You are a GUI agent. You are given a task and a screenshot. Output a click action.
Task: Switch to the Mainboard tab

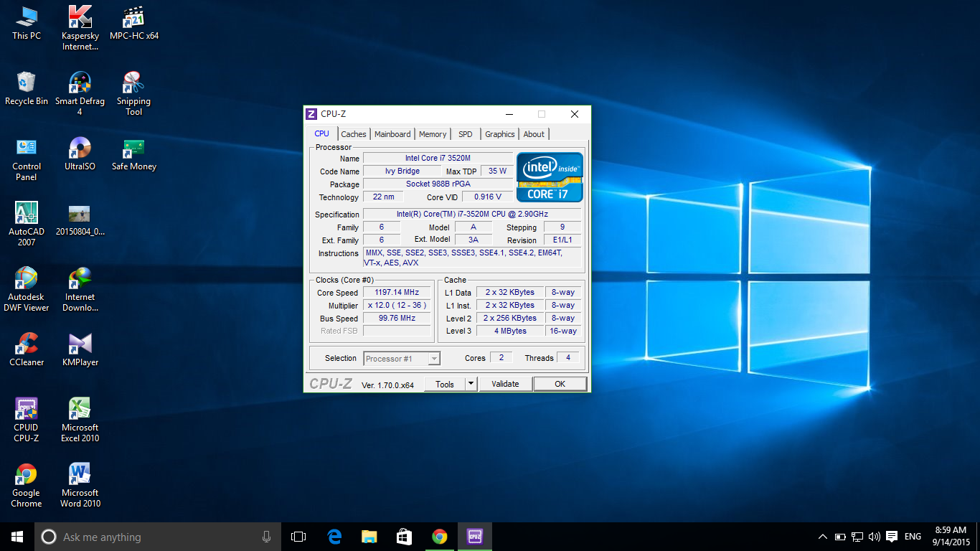click(392, 134)
